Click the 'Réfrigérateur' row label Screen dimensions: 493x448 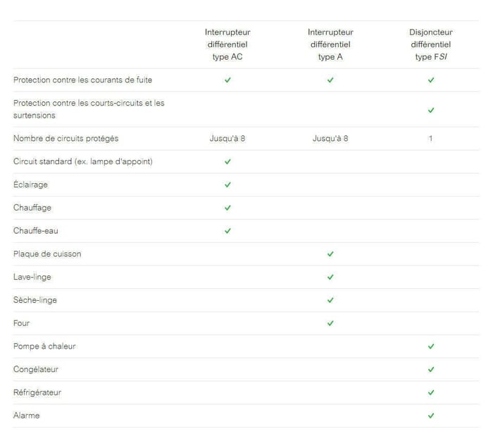coord(37,392)
